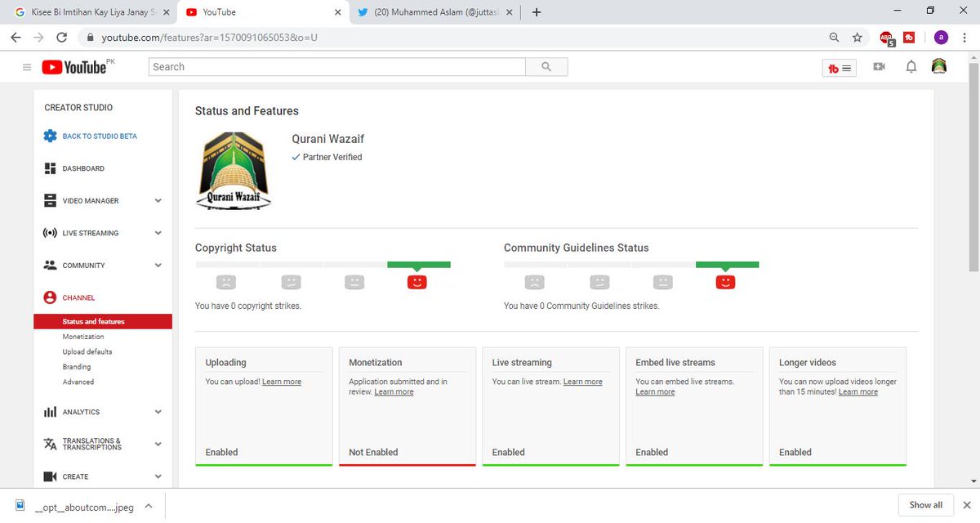Click the Channel person icon
This screenshot has width=980, height=523.
click(x=50, y=297)
